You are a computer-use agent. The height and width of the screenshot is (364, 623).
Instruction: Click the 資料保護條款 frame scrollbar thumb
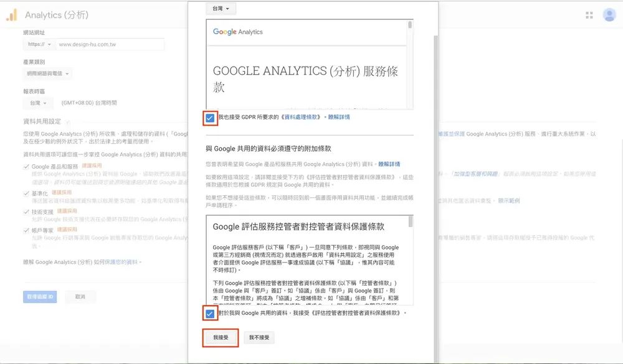(411, 222)
